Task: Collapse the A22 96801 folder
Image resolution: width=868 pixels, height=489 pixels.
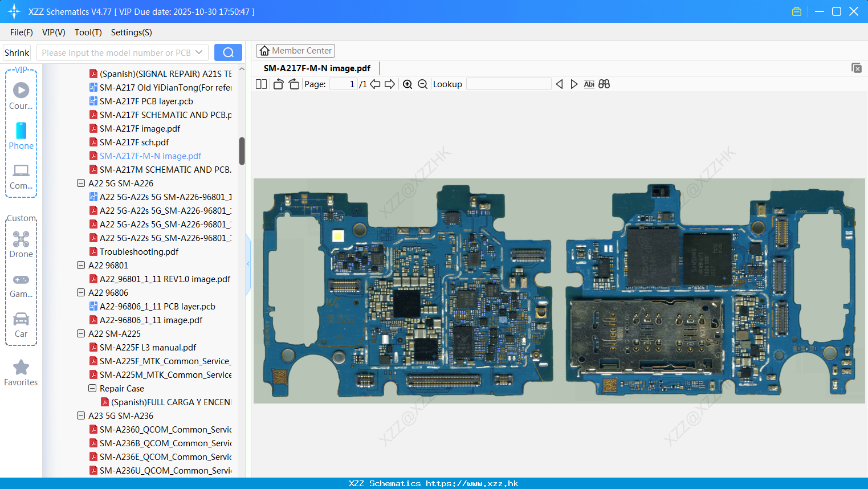Action: point(81,265)
